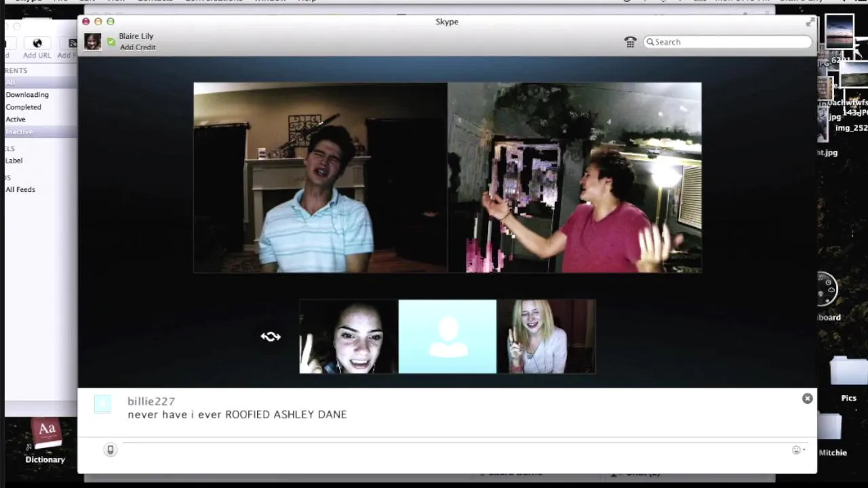Open the emoticon picker
The image size is (868, 488).
pyautogui.click(x=798, y=450)
